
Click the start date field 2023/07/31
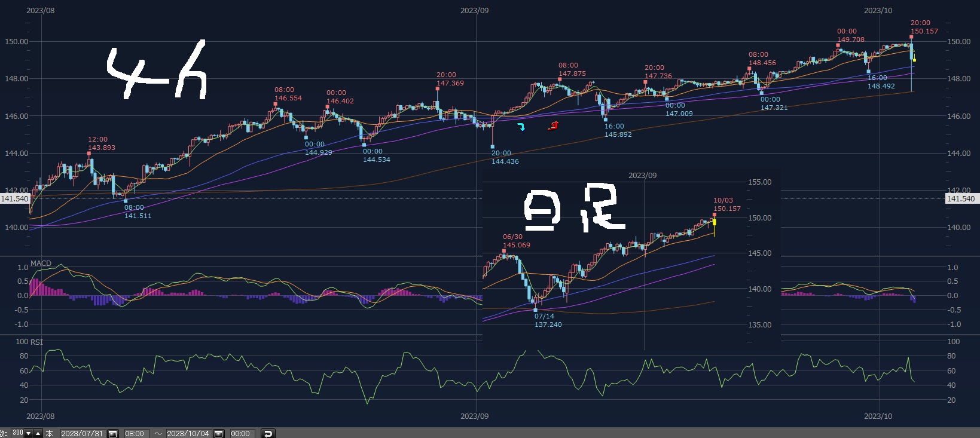click(x=83, y=434)
